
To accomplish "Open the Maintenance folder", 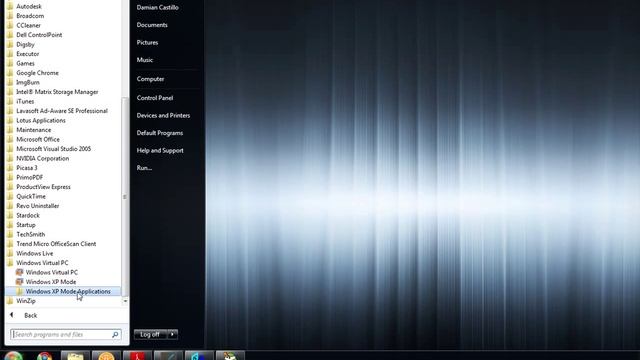I will click(33, 130).
